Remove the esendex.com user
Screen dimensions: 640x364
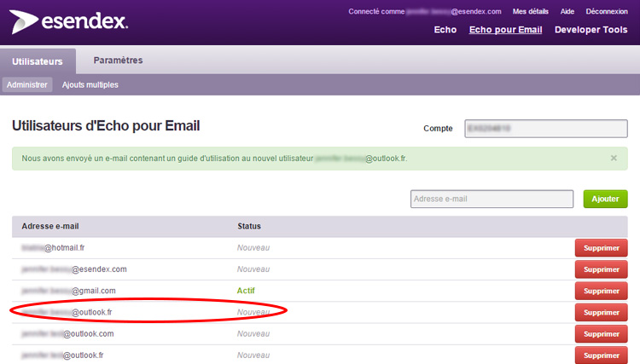[x=601, y=269]
